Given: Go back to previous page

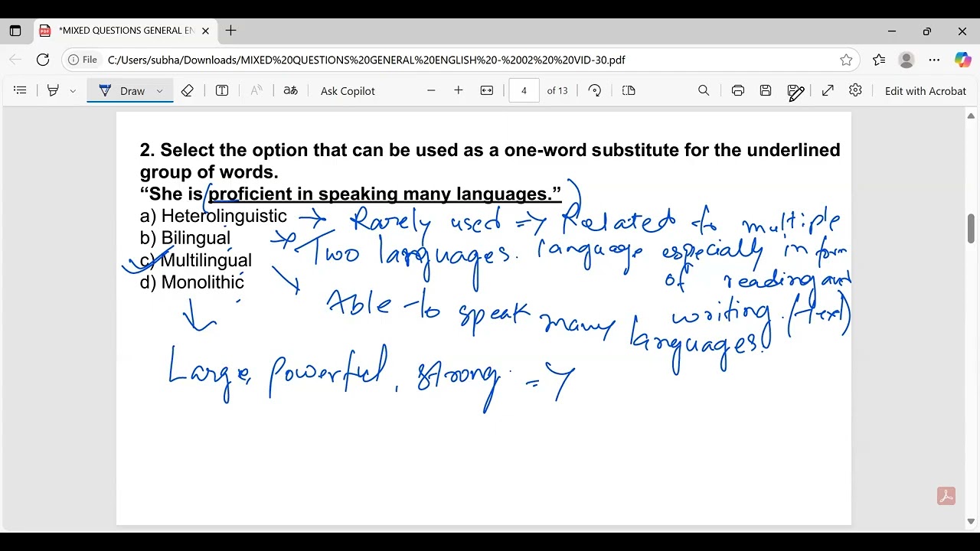Looking at the screenshot, I should tap(15, 60).
